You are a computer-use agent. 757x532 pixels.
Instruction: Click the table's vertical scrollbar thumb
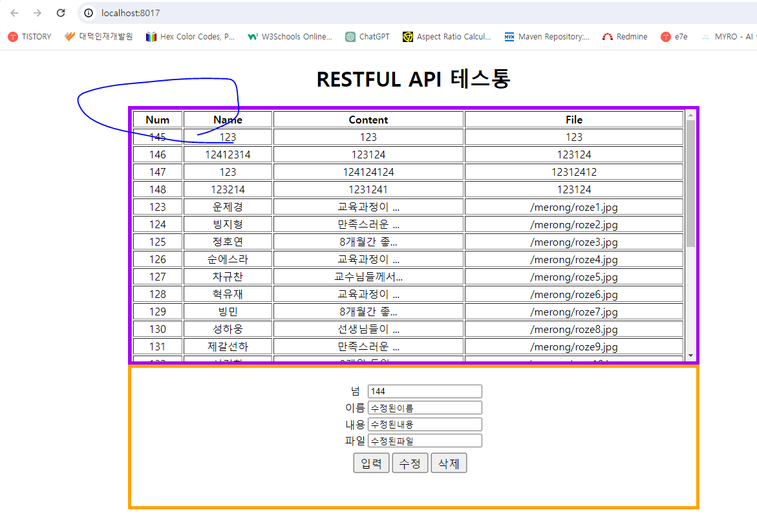(x=691, y=184)
